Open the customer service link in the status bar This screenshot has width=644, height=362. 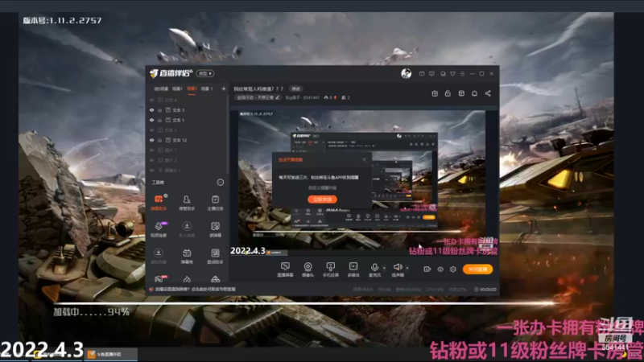click(x=193, y=290)
